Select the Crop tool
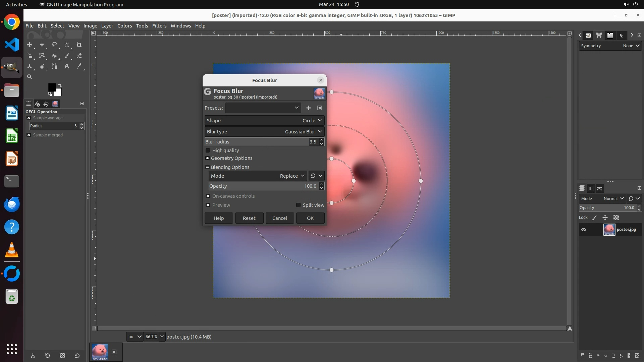The image size is (644, 362). (x=79, y=45)
